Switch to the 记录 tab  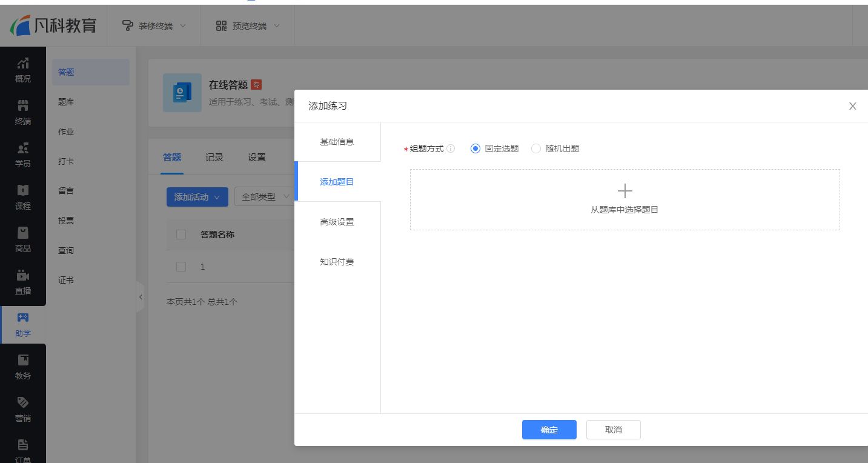(x=214, y=158)
